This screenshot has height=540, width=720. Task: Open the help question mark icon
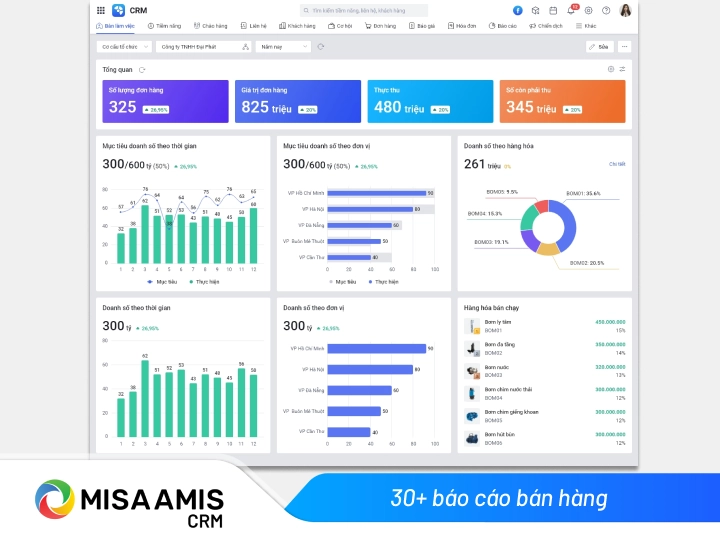coord(606,10)
